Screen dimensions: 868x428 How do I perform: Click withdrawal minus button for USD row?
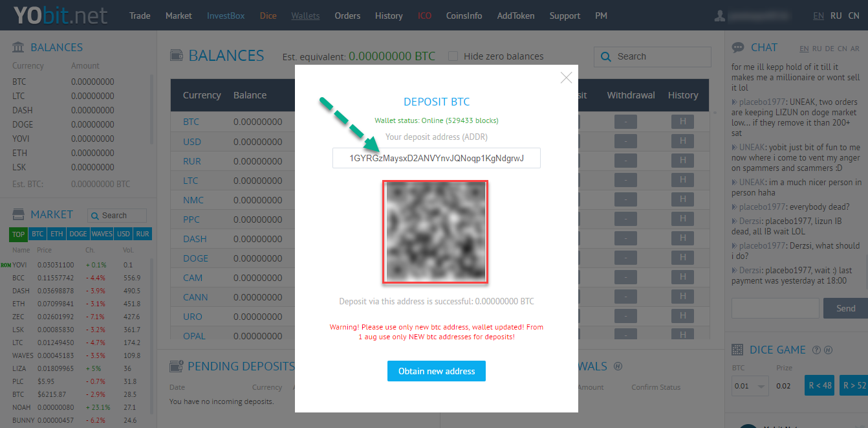point(625,141)
